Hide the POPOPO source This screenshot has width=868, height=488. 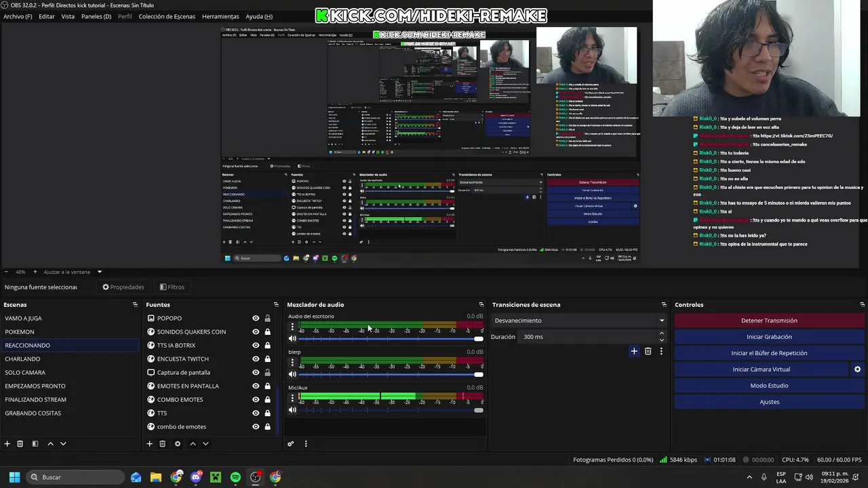(256, 319)
